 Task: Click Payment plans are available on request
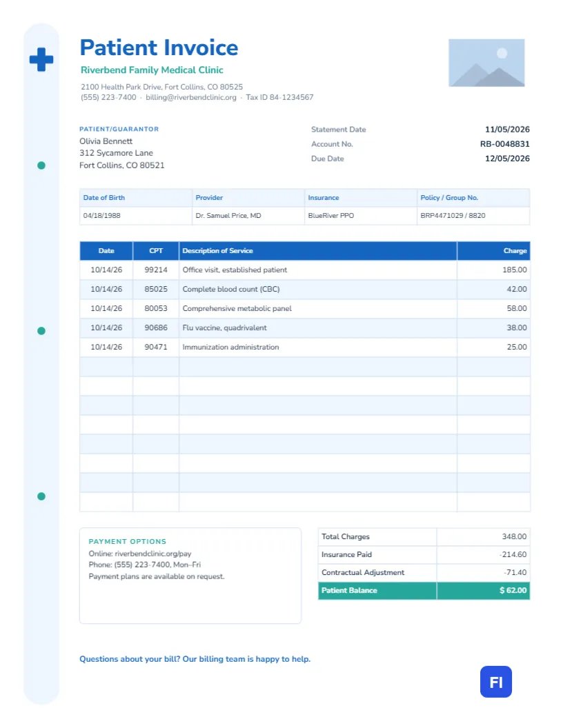(157, 576)
